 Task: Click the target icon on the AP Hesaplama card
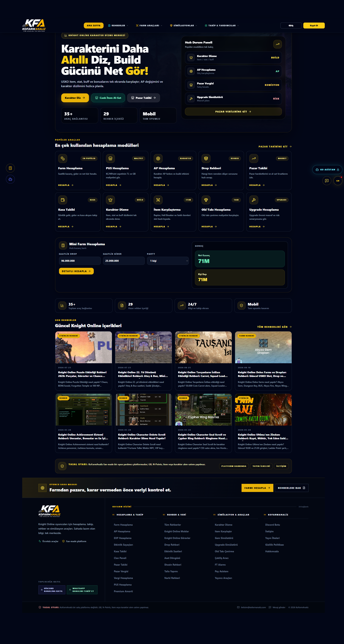pos(158,158)
